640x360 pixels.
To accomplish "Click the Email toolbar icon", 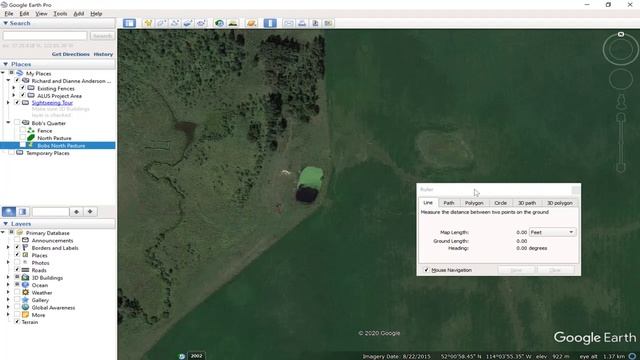I will [289, 23].
